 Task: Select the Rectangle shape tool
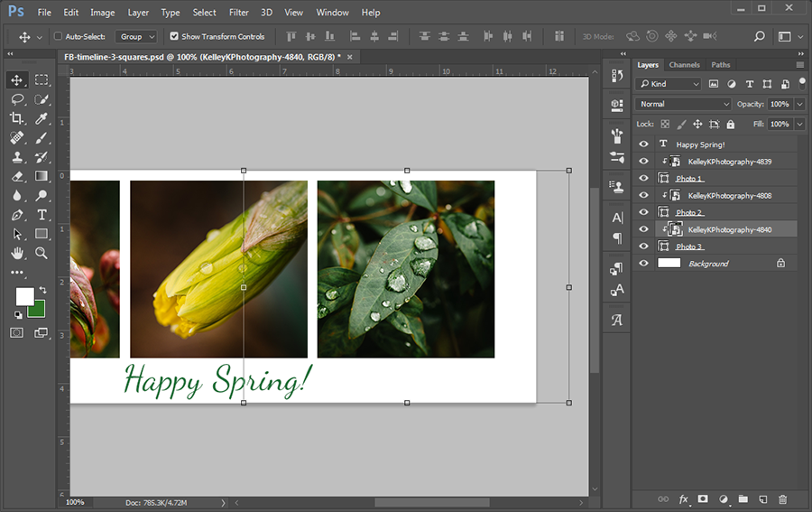tap(42, 234)
